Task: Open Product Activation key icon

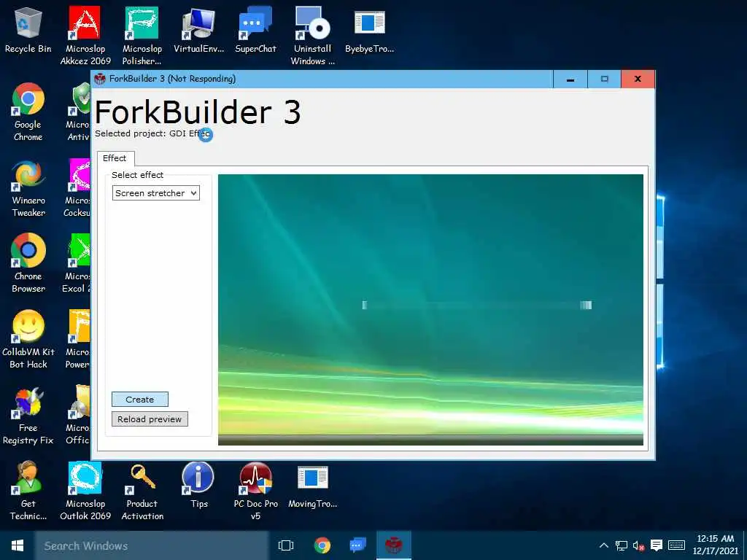Action: [x=142, y=491]
